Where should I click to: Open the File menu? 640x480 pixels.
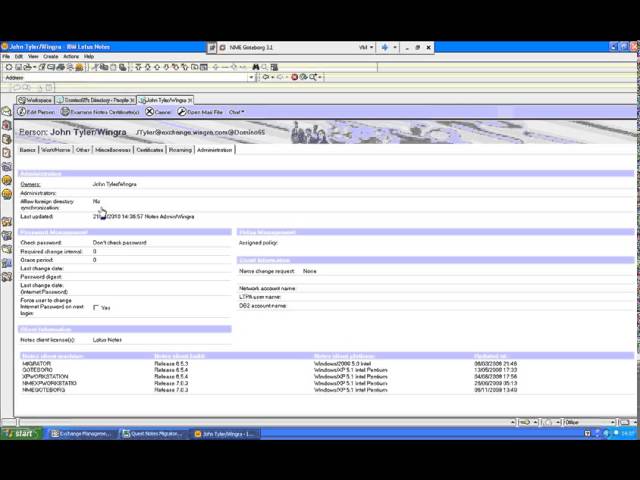click(x=6, y=57)
